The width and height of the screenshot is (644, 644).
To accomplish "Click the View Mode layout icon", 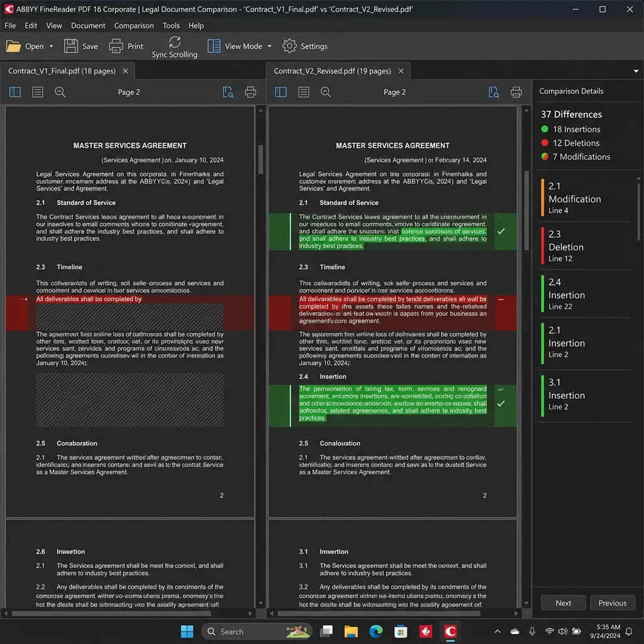I will pyautogui.click(x=214, y=46).
